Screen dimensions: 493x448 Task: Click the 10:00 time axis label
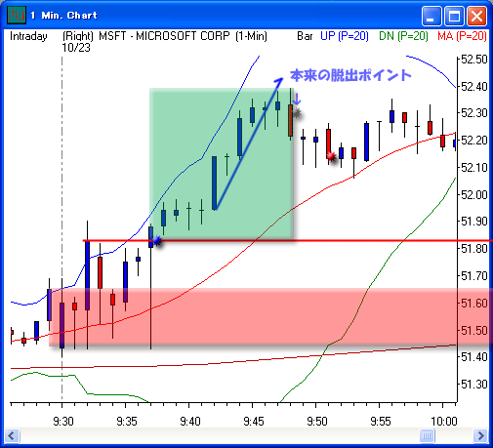click(x=444, y=422)
